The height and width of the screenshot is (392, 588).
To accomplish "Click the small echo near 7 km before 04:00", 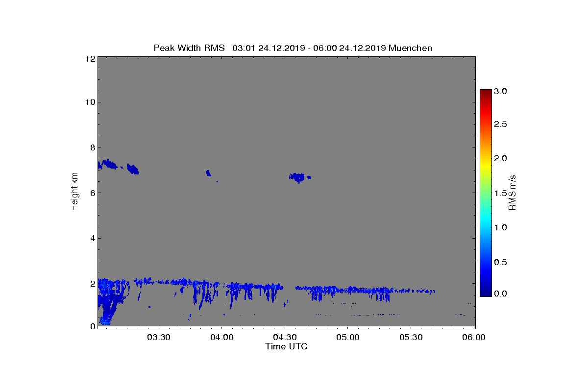I will coord(208,173).
